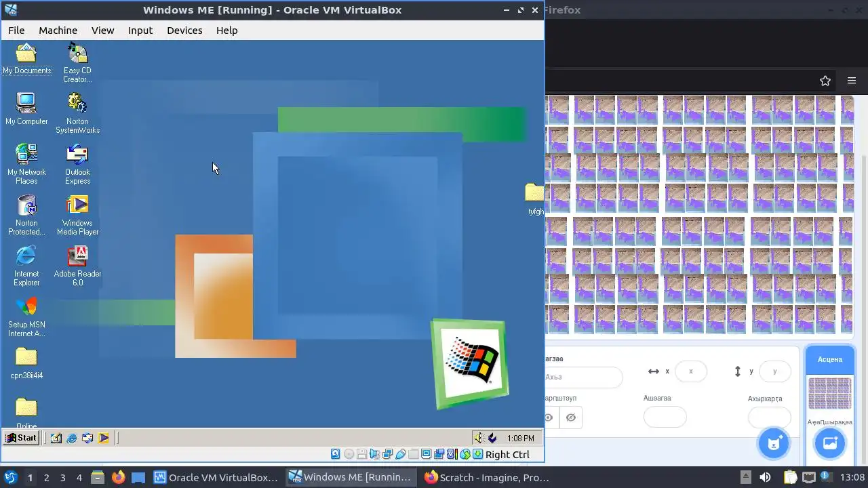868x488 pixels.
Task: Click VirtualBox USB status icon
Action: pos(400,454)
